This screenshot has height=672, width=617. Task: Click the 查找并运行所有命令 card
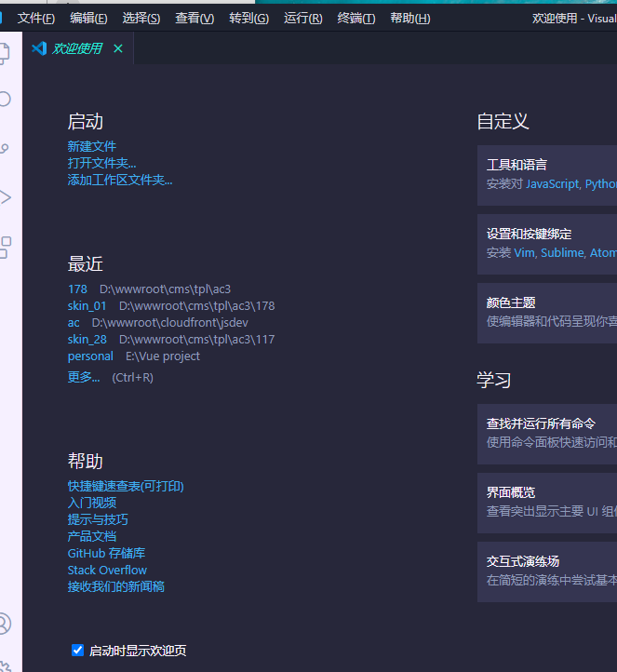(547, 434)
